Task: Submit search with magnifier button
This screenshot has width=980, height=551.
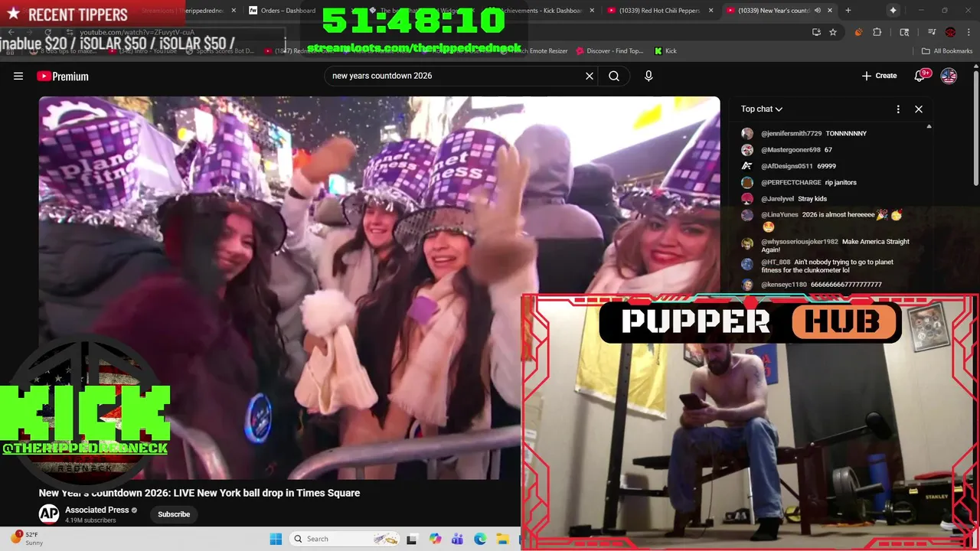Action: click(x=614, y=76)
